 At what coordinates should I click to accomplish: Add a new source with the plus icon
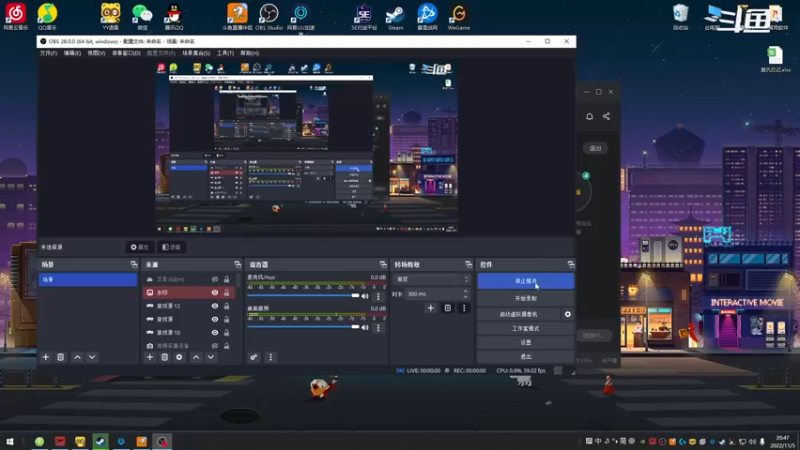tap(149, 357)
